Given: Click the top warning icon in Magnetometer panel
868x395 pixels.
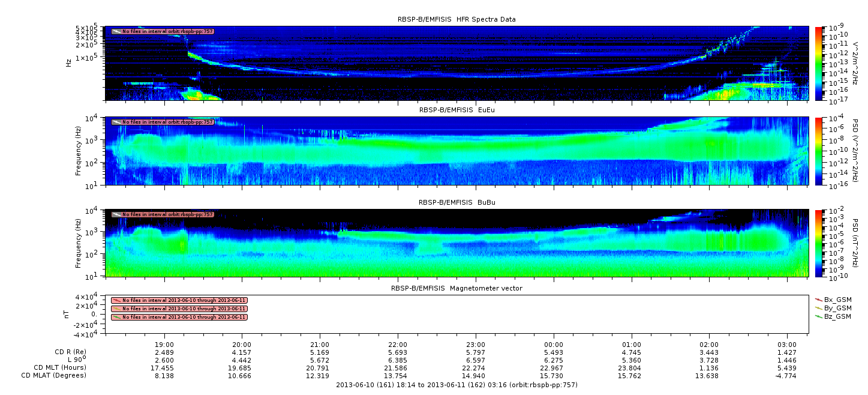Looking at the screenshot, I should (116, 300).
